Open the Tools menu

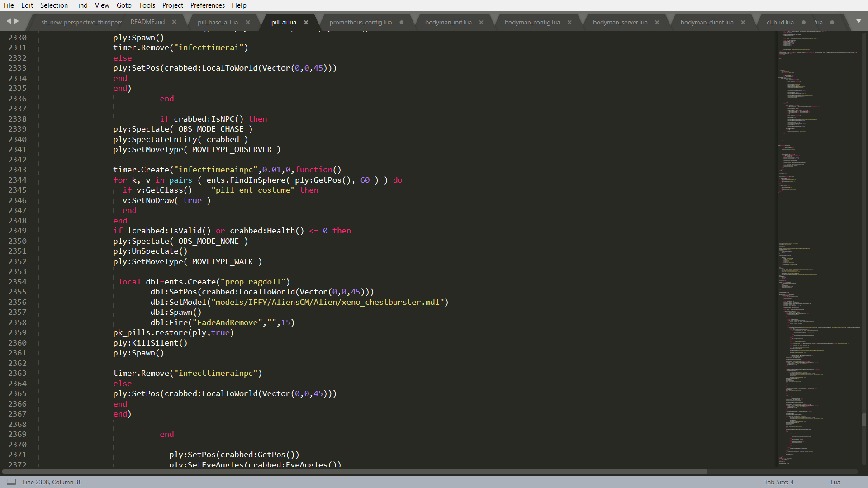click(147, 5)
